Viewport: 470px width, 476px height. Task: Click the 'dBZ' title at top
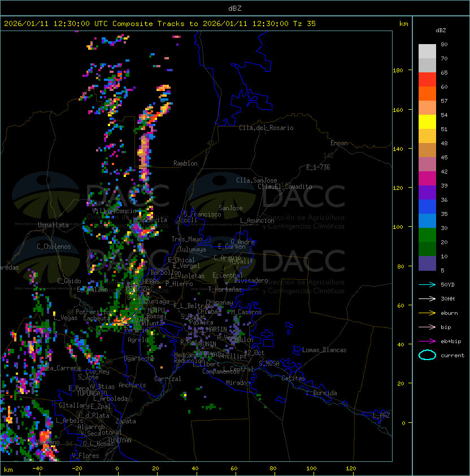tap(235, 8)
